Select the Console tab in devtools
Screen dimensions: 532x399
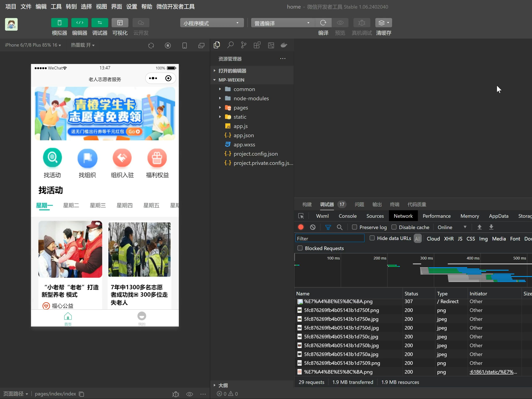tap(347, 215)
